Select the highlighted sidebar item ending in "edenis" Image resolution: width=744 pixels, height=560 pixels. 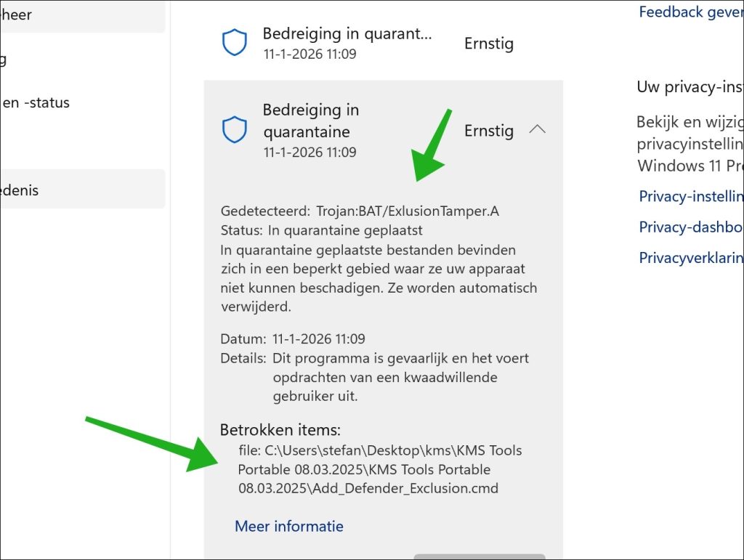tap(80, 190)
